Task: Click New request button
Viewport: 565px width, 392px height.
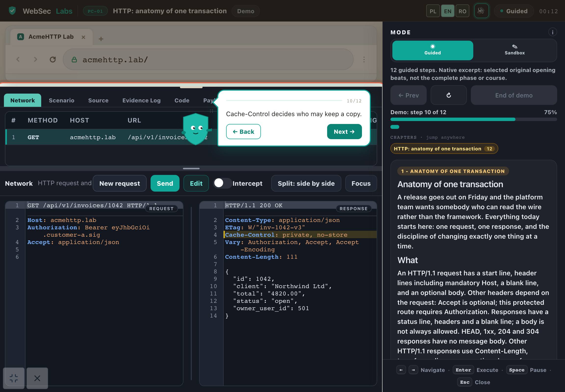Action: pos(119,183)
